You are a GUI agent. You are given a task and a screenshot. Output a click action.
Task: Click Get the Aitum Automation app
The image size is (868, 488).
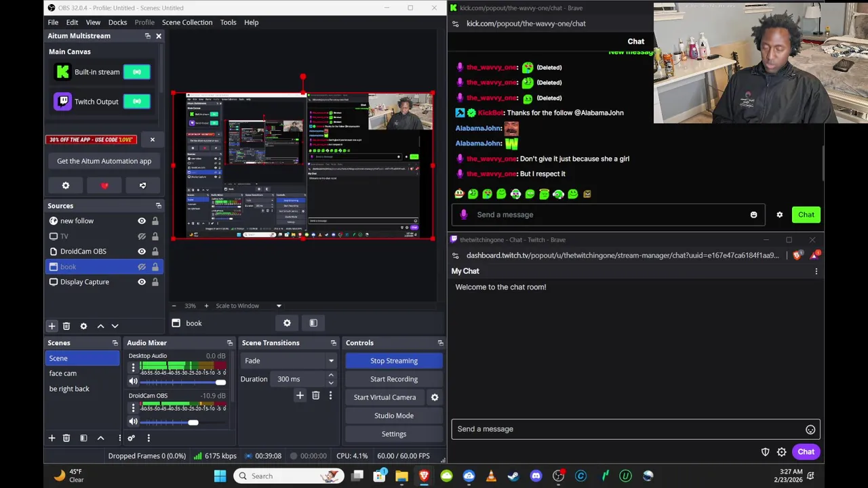click(x=104, y=161)
